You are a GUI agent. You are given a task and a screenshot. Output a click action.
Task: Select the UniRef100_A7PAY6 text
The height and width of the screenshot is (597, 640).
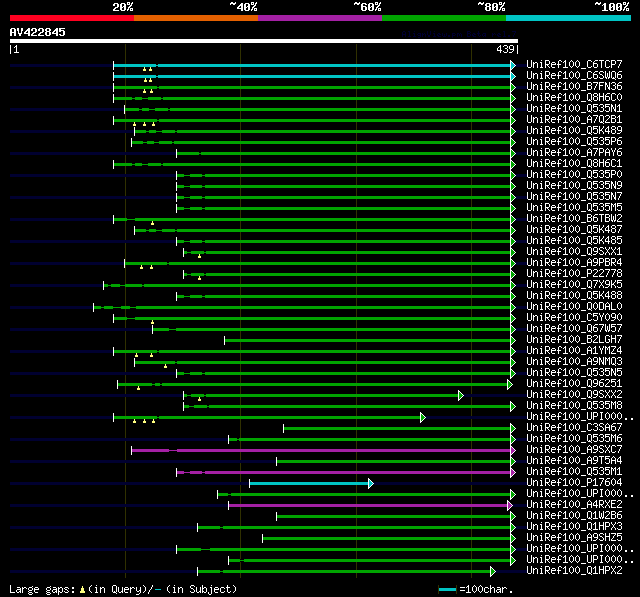point(574,153)
